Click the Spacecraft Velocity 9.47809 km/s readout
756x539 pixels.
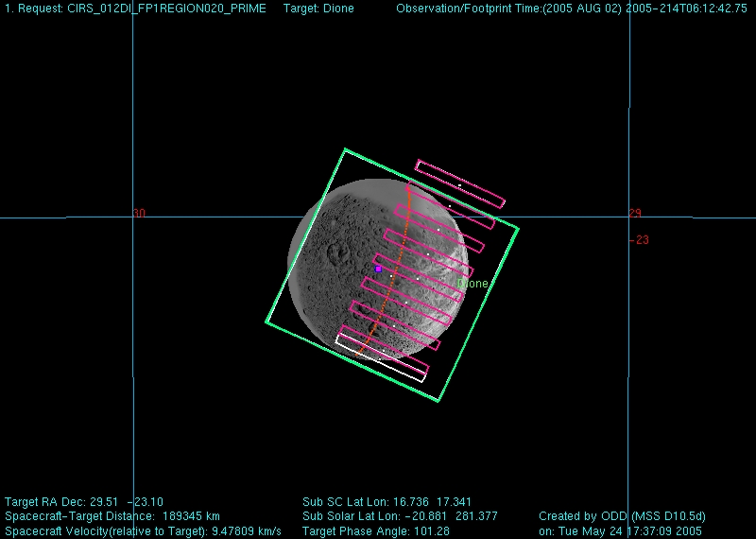coord(144,530)
